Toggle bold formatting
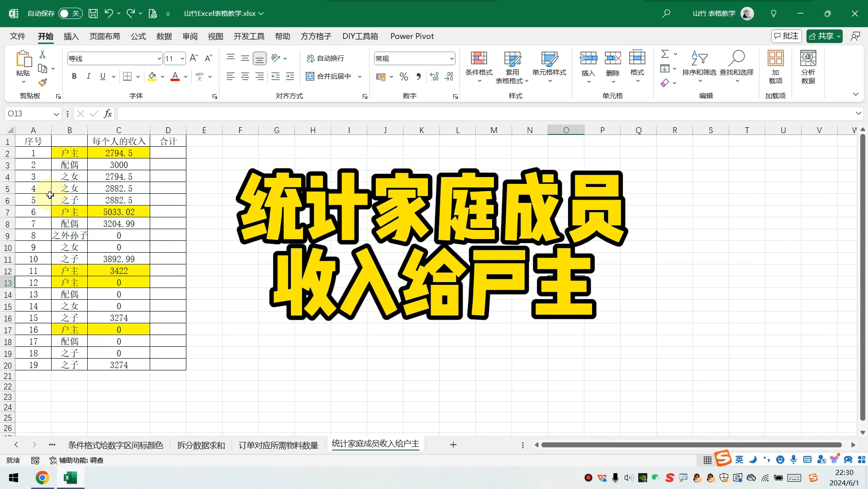The image size is (868, 489). pos(74,76)
